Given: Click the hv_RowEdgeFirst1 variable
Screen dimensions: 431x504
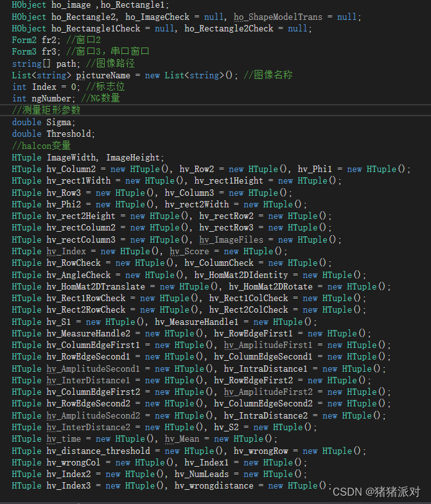Looking at the screenshot, I should 254,334.
